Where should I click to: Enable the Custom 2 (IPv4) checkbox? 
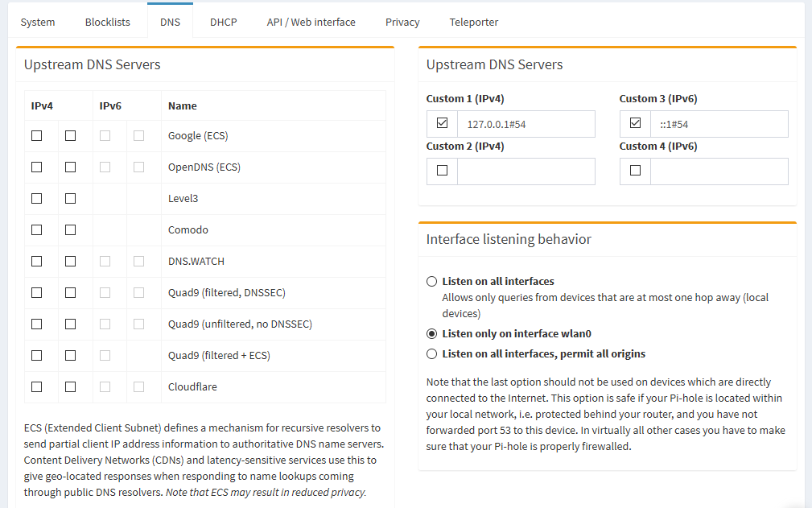click(x=442, y=170)
